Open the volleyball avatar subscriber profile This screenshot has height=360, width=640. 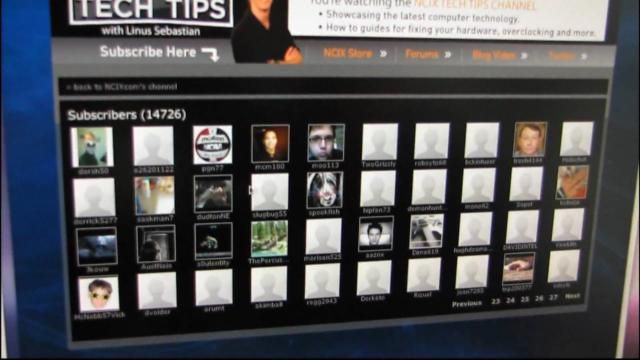[212, 145]
